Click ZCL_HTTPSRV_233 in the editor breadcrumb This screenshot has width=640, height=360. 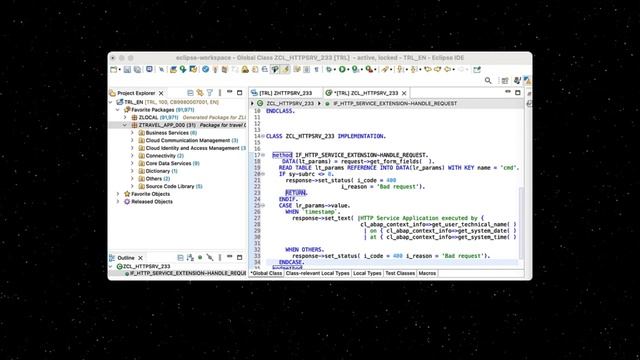tap(290, 104)
